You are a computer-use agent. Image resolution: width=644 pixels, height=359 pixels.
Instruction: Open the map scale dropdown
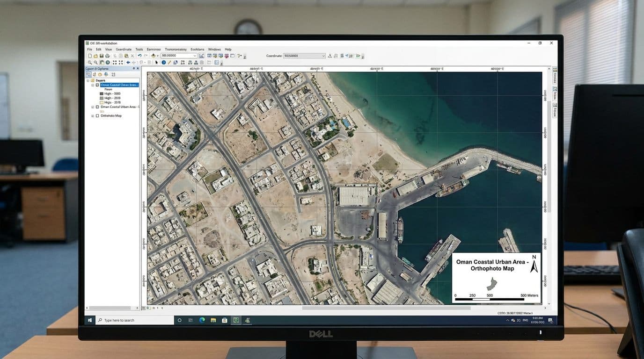tap(195, 56)
